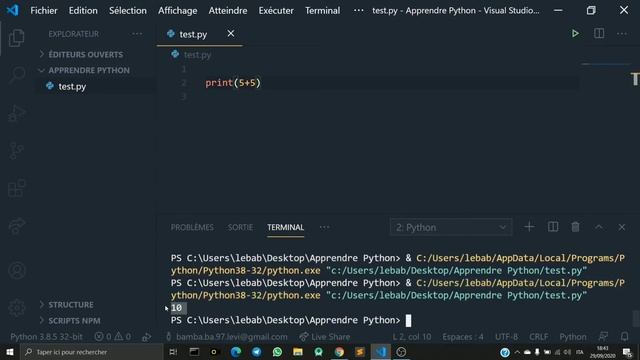Close the terminal panel
Screen dimensions: 640x360
pos(622,227)
